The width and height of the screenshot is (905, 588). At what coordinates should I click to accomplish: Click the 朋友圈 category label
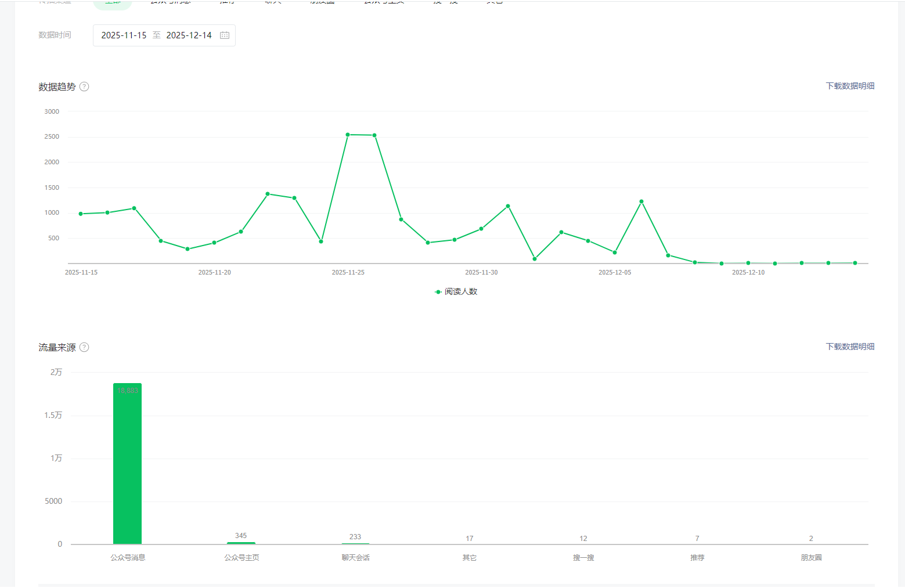811,558
